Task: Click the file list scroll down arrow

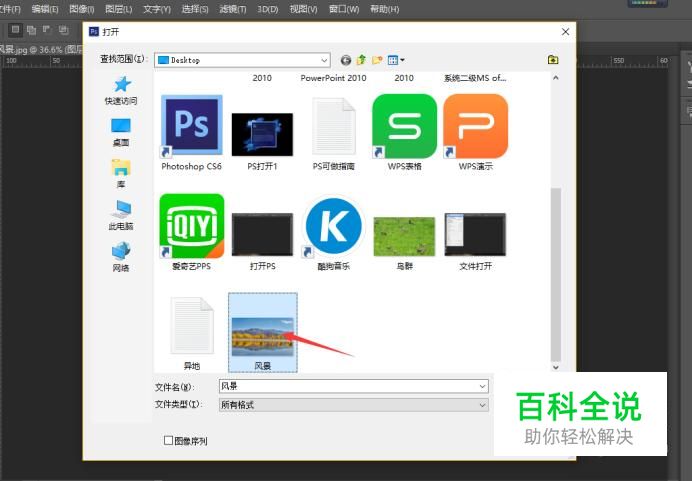Action: coord(556,367)
